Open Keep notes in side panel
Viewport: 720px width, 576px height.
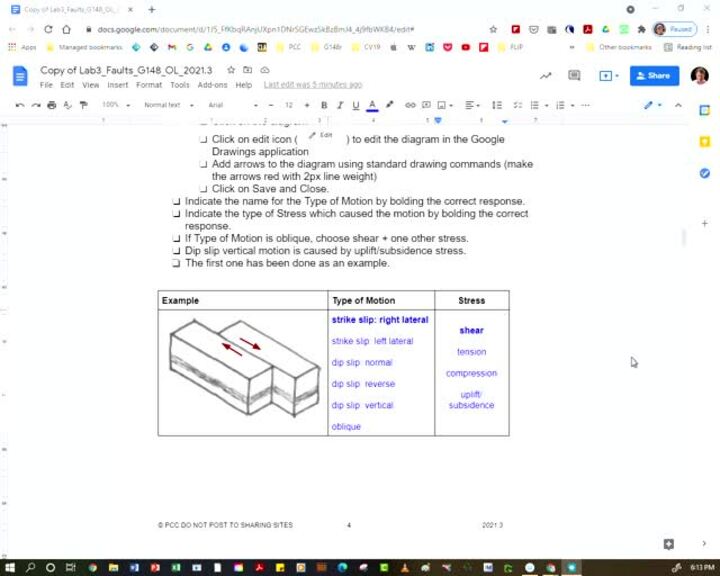click(x=705, y=142)
